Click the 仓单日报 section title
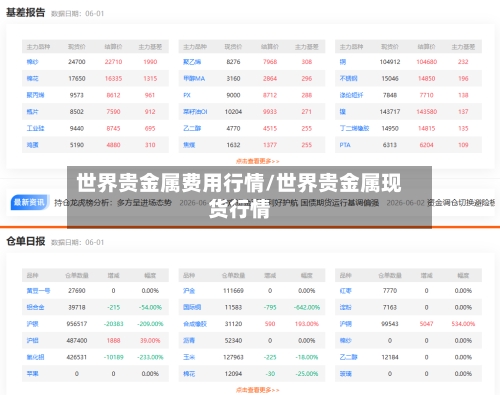This screenshot has width=500, height=395. click(26, 241)
